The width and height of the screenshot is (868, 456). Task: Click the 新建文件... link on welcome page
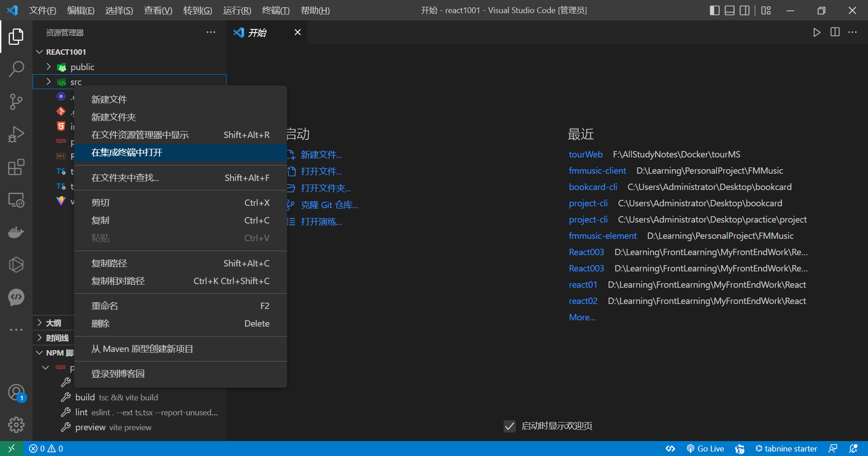click(321, 155)
